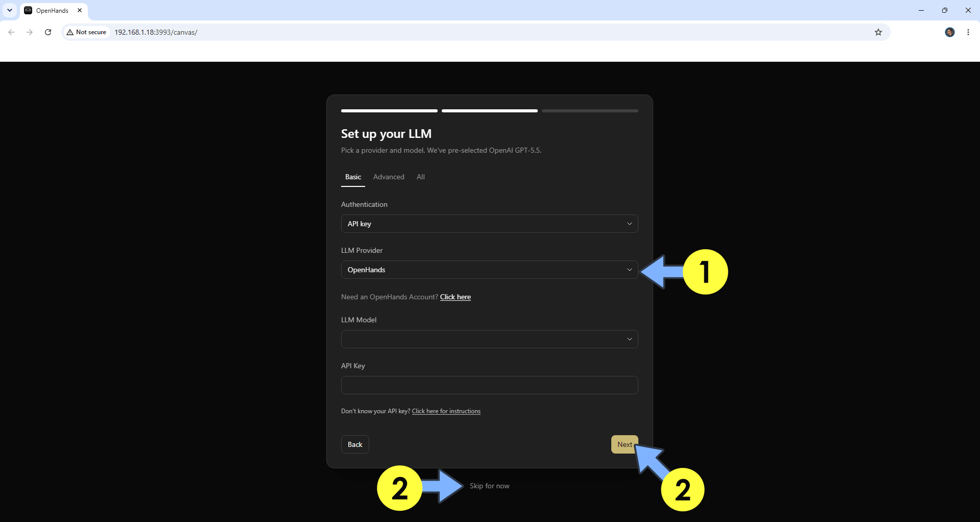Minimize the Chrome window
This screenshot has width=980, height=522.
[x=921, y=10]
